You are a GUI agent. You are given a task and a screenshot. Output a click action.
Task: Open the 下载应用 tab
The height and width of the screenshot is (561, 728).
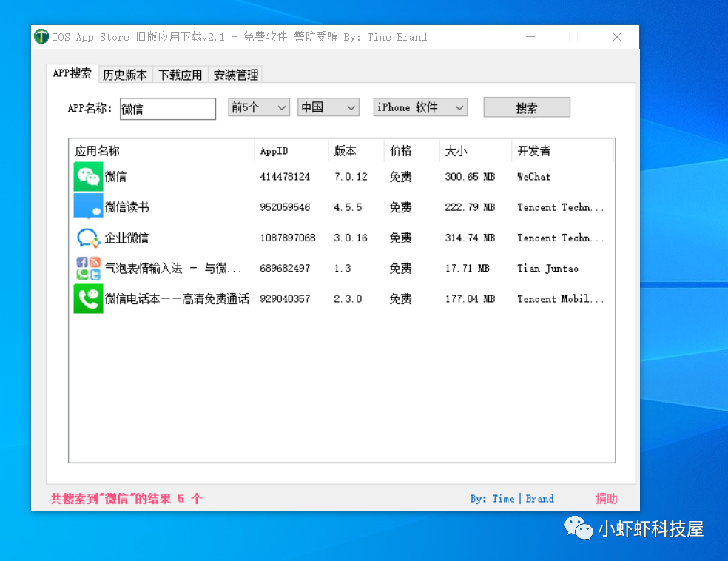coord(181,75)
